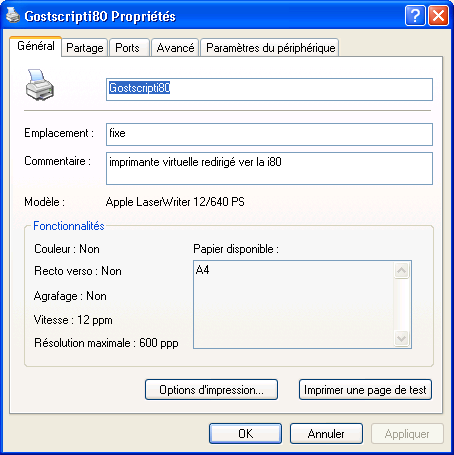Go to the Avancé tab
Screen dimensions: 454x455
coord(175,48)
